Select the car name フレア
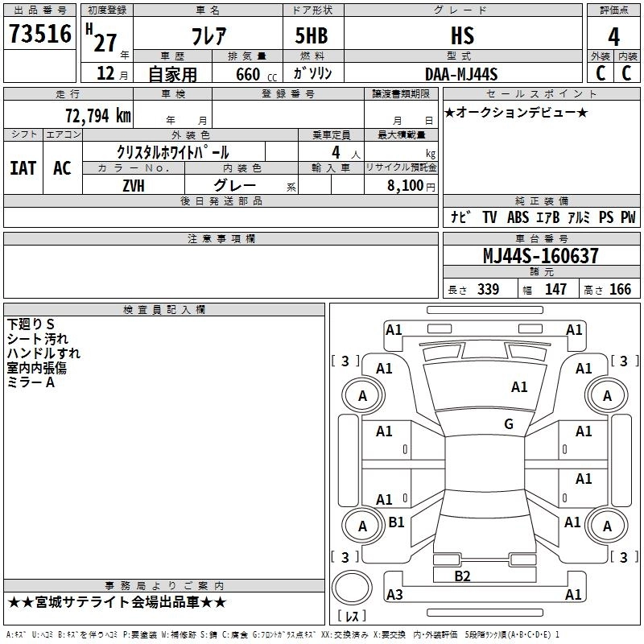The width and height of the screenshot is (644, 644). [x=208, y=35]
